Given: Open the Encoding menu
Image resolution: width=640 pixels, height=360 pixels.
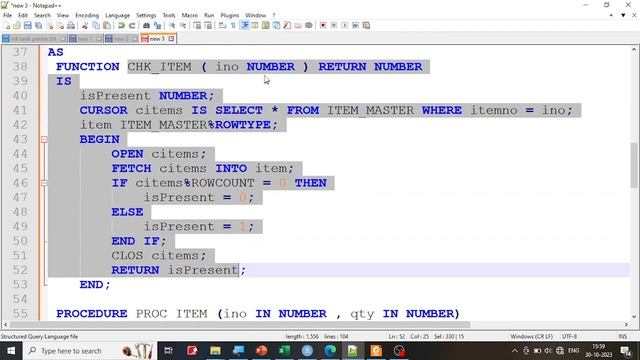Looking at the screenshot, I should pyautogui.click(x=87, y=15).
